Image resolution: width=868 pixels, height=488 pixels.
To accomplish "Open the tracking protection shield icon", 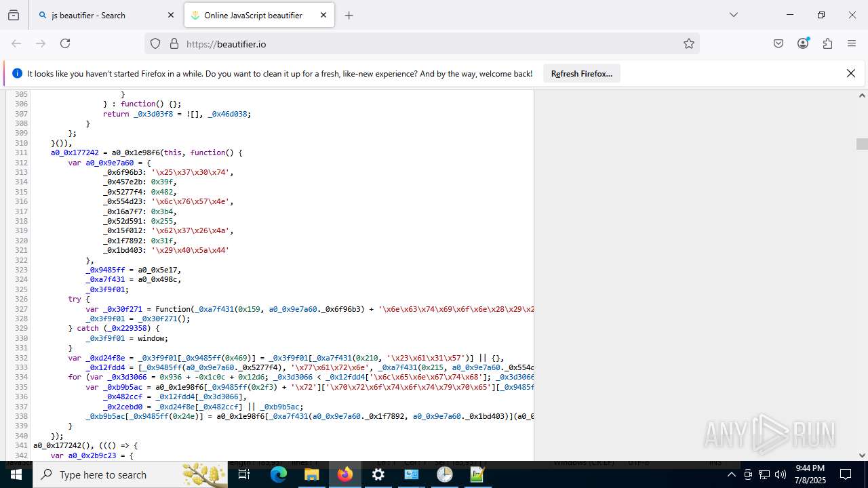I will (x=155, y=43).
